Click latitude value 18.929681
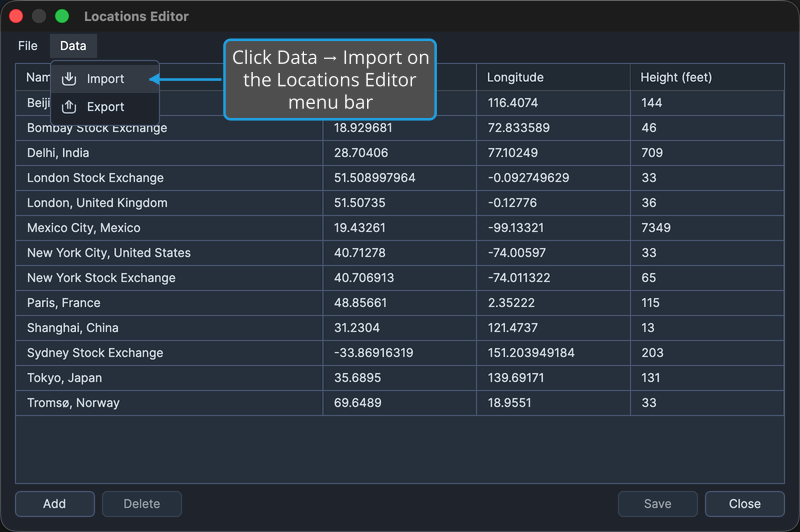Viewport: 800px width, 532px height. tap(363, 128)
